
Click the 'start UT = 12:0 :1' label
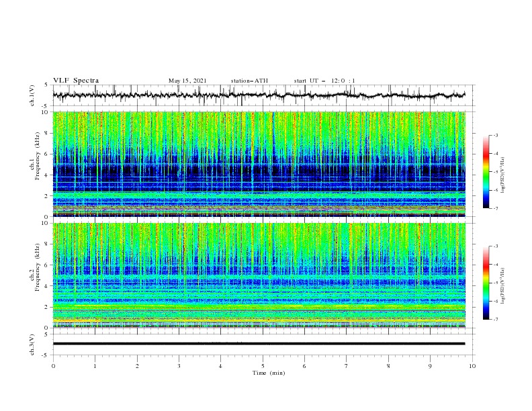(x=324, y=81)
